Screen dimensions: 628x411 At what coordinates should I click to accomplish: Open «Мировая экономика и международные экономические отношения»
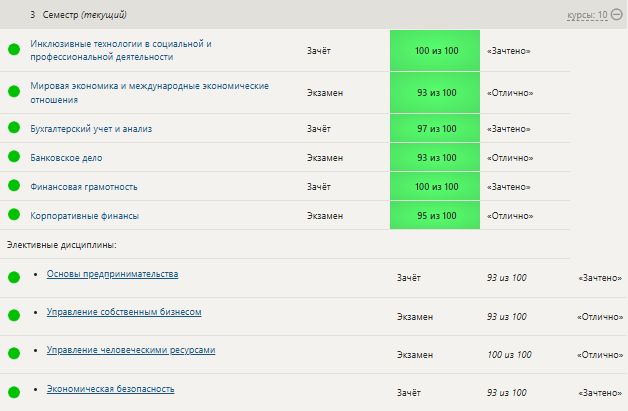(149, 93)
